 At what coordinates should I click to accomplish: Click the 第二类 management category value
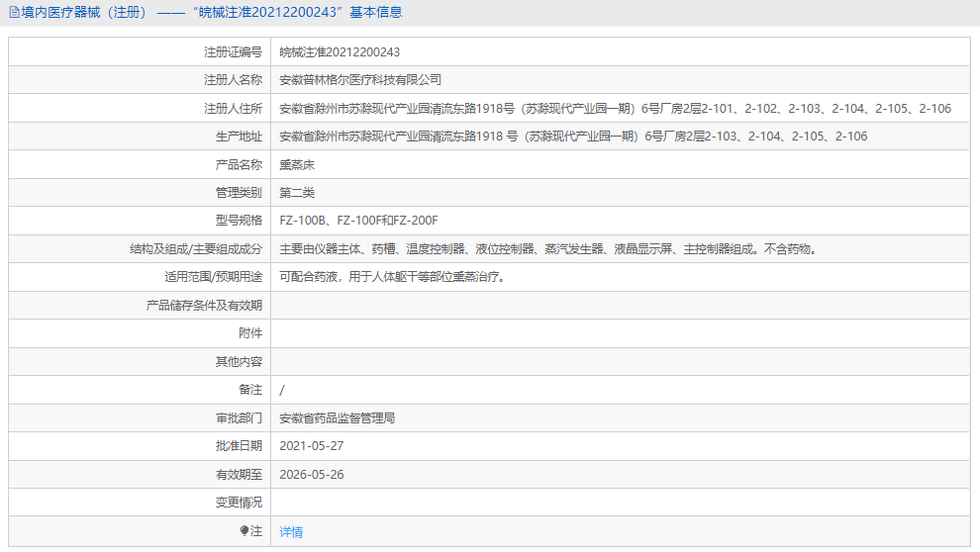point(297,193)
